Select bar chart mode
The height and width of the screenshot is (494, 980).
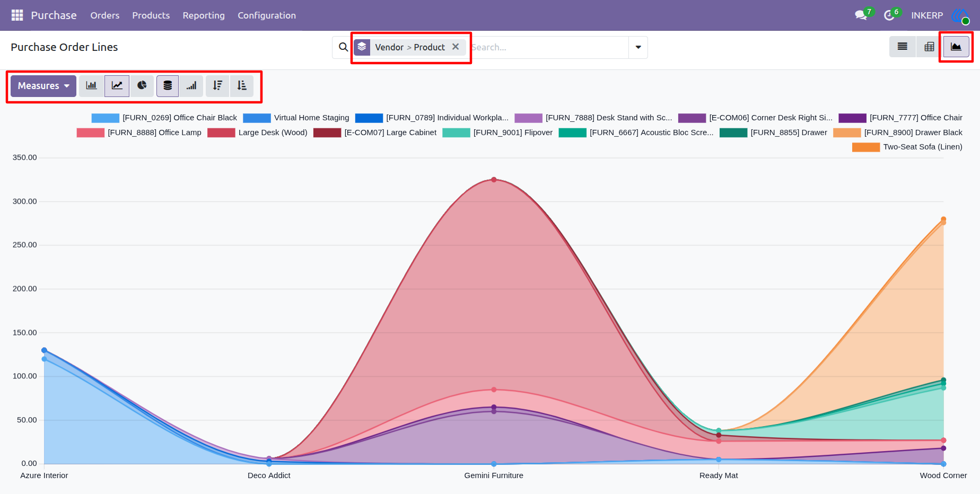92,86
